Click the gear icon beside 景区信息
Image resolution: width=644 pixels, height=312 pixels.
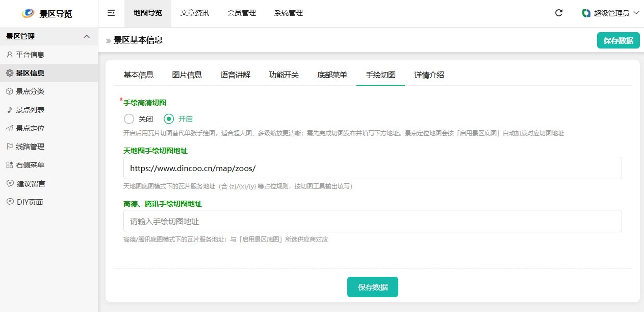click(x=10, y=73)
